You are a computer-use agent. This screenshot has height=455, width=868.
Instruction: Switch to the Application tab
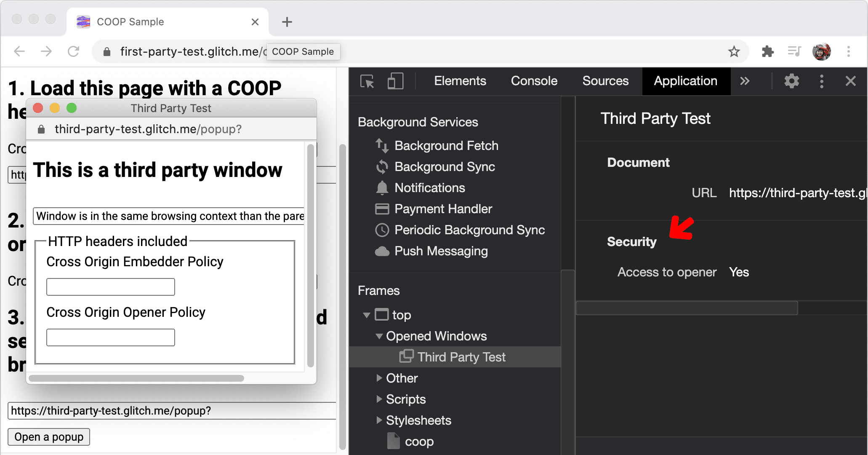[x=686, y=80]
